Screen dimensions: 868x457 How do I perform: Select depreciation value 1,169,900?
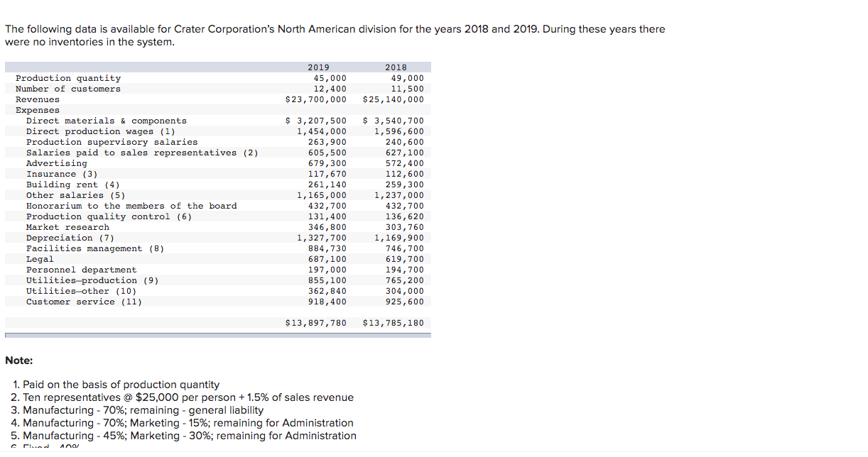(x=398, y=238)
